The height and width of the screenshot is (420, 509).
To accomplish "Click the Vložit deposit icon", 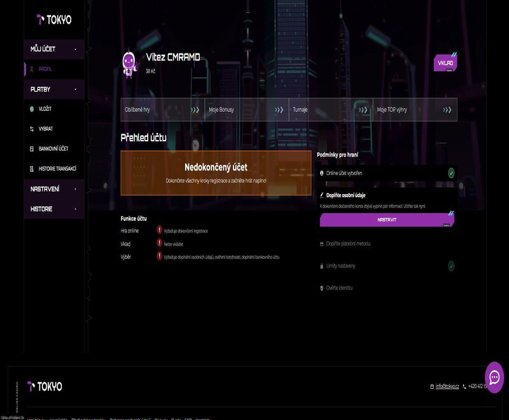I will tap(32, 109).
